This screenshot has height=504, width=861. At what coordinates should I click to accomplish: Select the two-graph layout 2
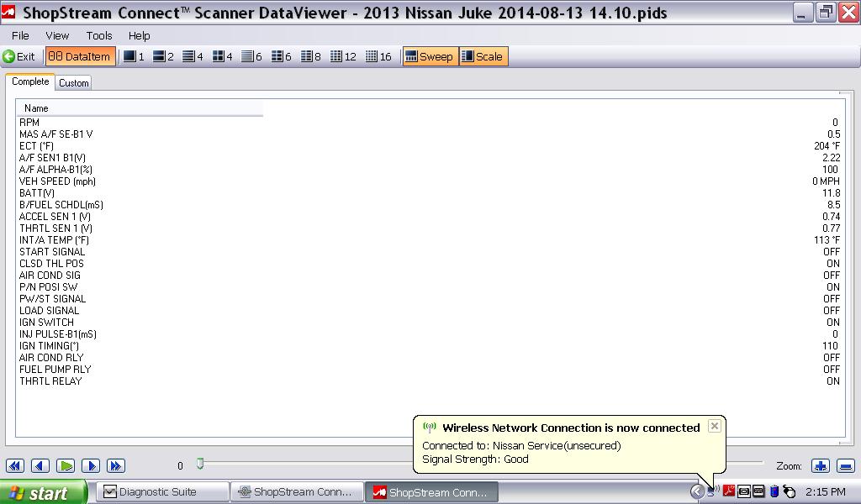163,56
